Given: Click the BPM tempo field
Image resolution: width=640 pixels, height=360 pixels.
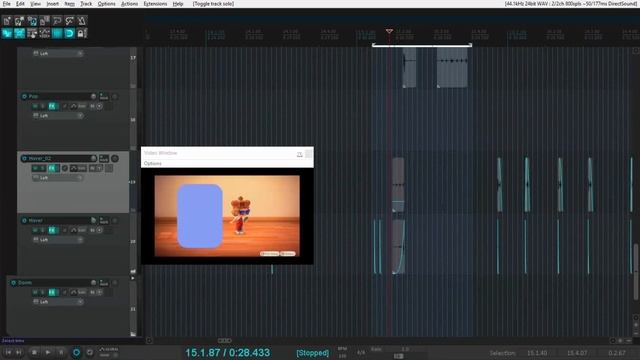Looking at the screenshot, I should (342, 356).
